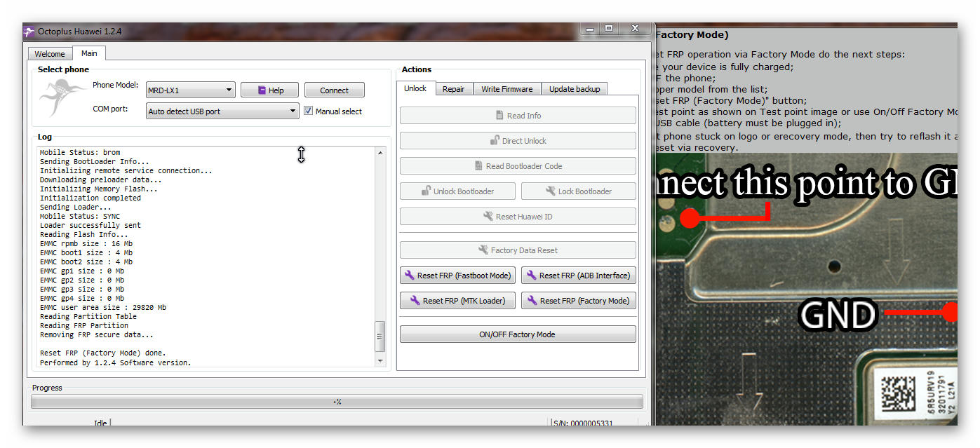
Task: Click the Help button
Action: pos(269,90)
